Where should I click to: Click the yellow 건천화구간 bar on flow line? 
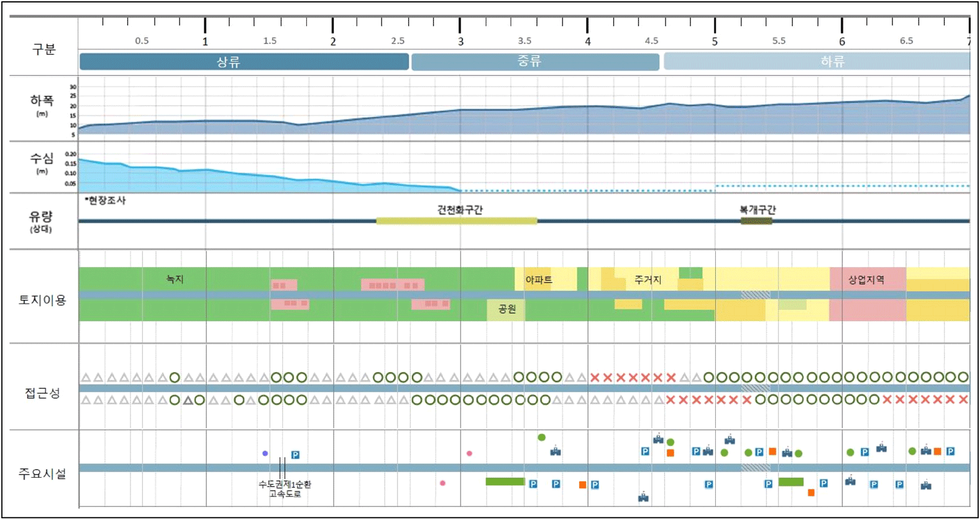pyautogui.click(x=456, y=221)
